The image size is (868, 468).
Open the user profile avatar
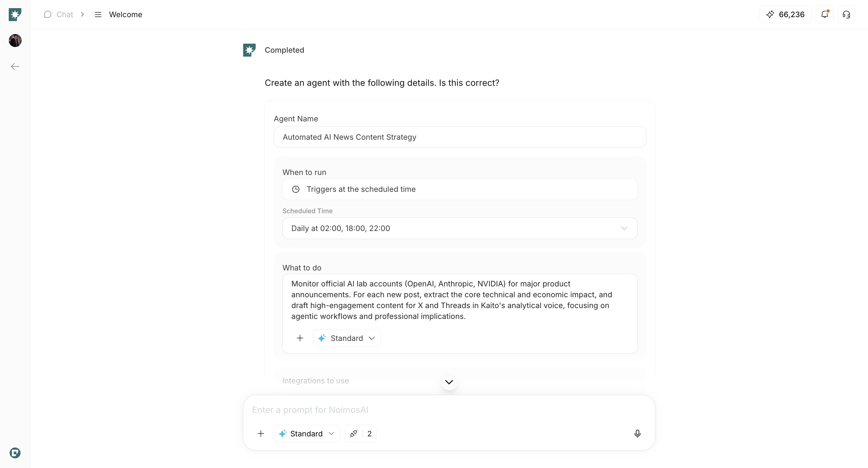pos(15,40)
